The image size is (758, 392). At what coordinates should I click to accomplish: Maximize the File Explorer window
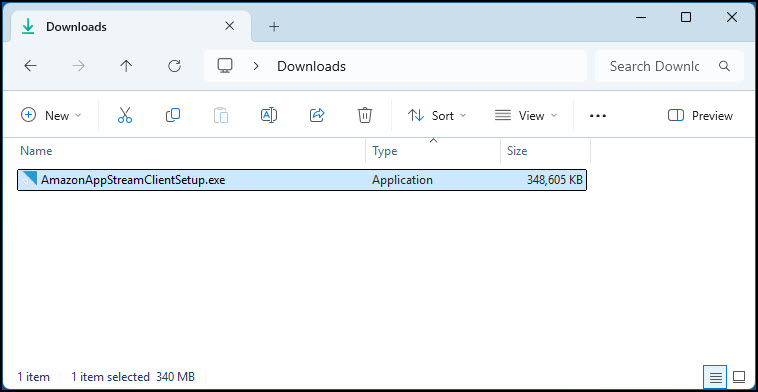coord(685,17)
